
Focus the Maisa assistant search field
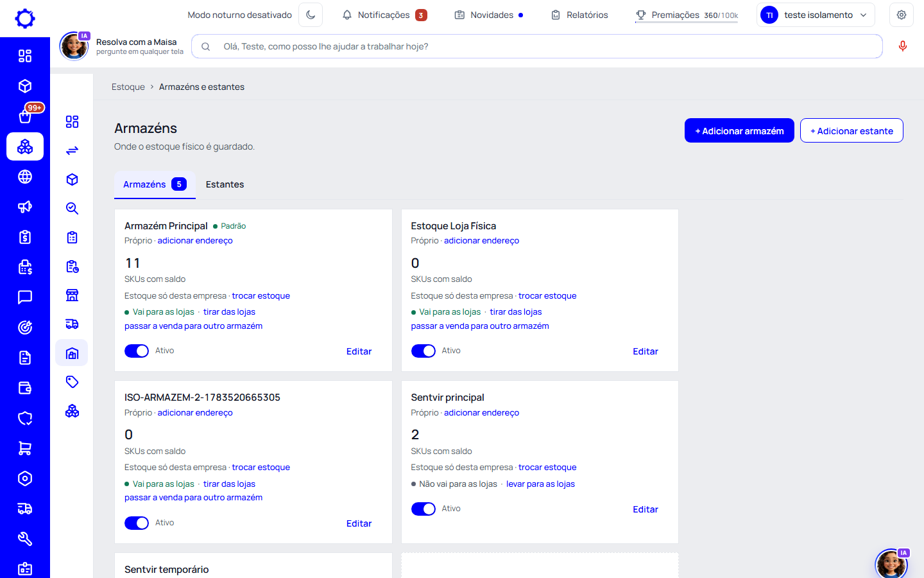pyautogui.click(x=537, y=46)
